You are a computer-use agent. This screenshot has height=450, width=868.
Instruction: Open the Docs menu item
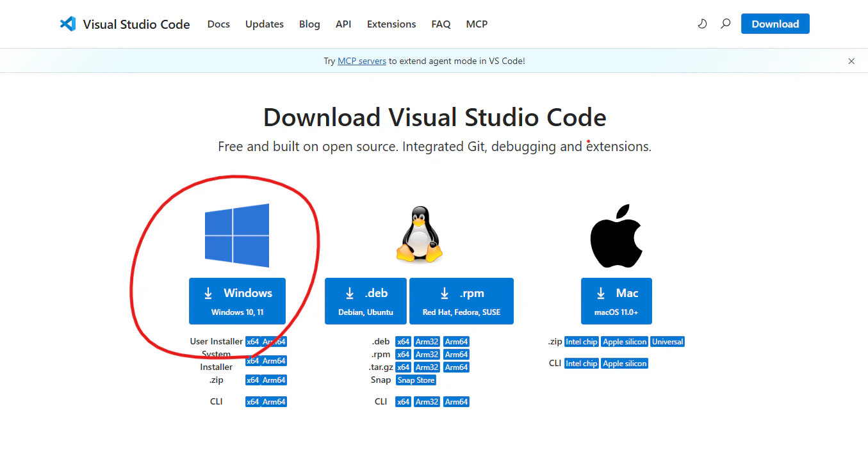pyautogui.click(x=218, y=24)
